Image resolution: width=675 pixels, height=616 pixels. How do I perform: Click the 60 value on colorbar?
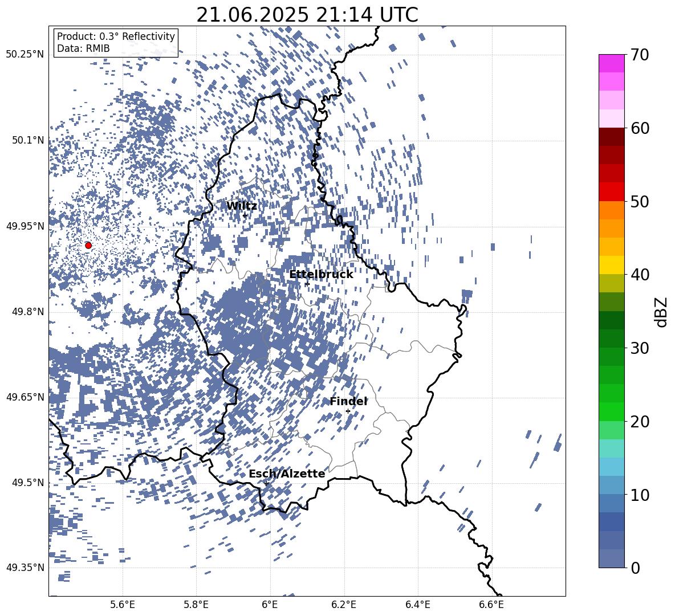tap(639, 128)
